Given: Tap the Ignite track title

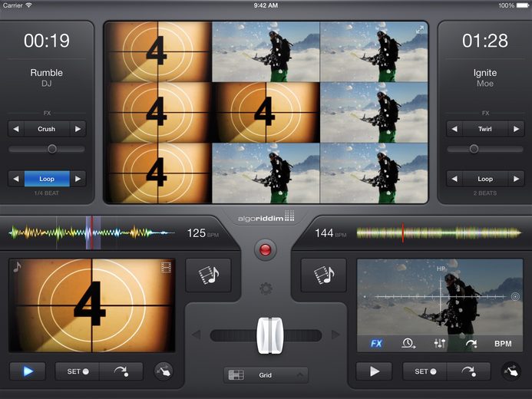Looking at the screenshot, I should [485, 73].
